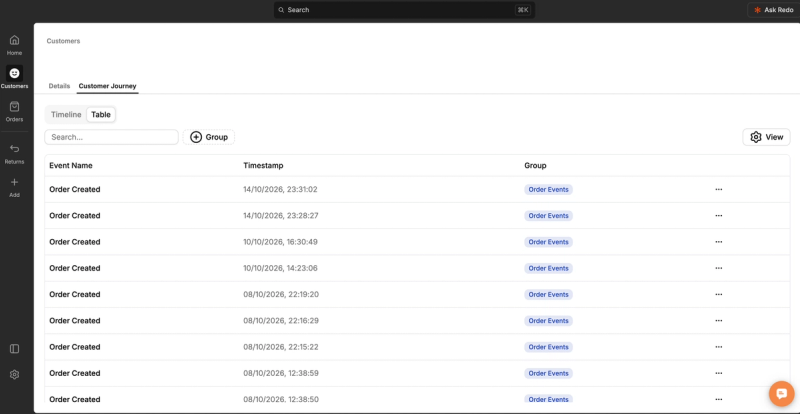The width and height of the screenshot is (800, 414).
Task: Open Order Created event at 16:30:49
Action: pos(74,242)
